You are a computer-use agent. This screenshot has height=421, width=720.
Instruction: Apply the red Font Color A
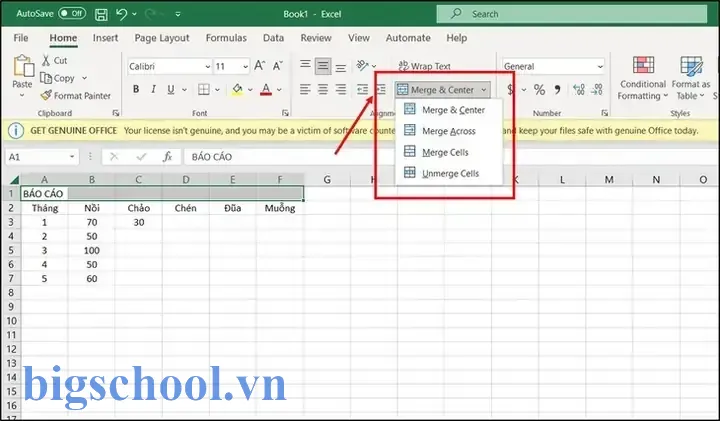pyautogui.click(x=266, y=90)
